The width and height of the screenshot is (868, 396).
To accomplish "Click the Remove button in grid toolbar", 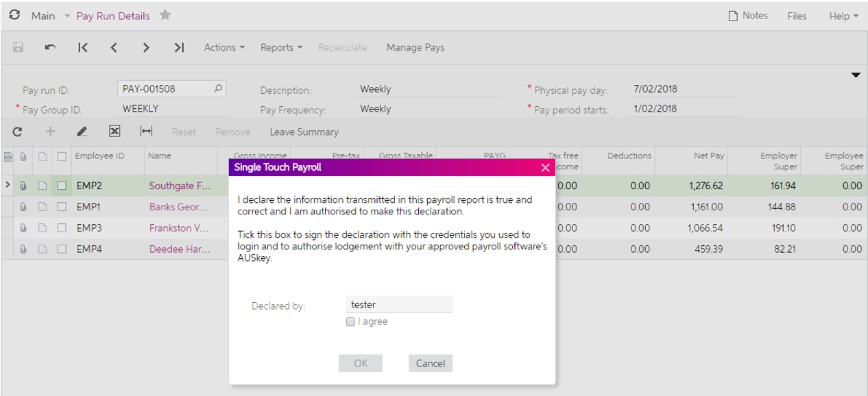I will pyautogui.click(x=232, y=132).
